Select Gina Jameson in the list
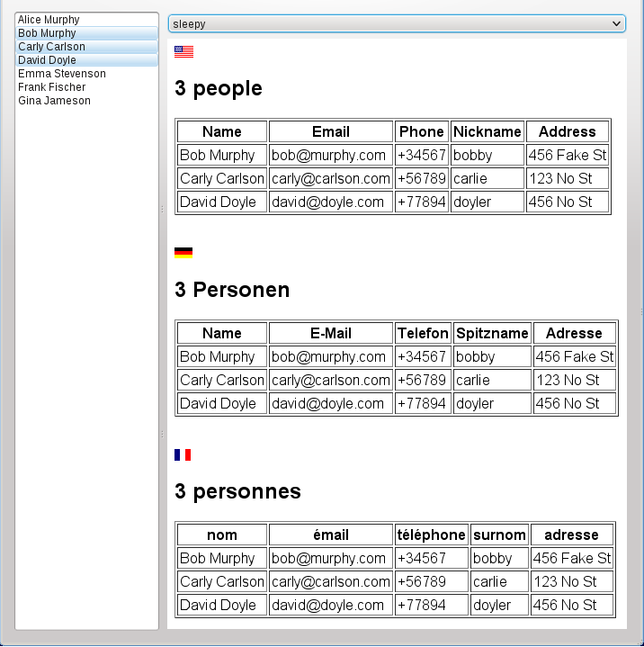 54,101
